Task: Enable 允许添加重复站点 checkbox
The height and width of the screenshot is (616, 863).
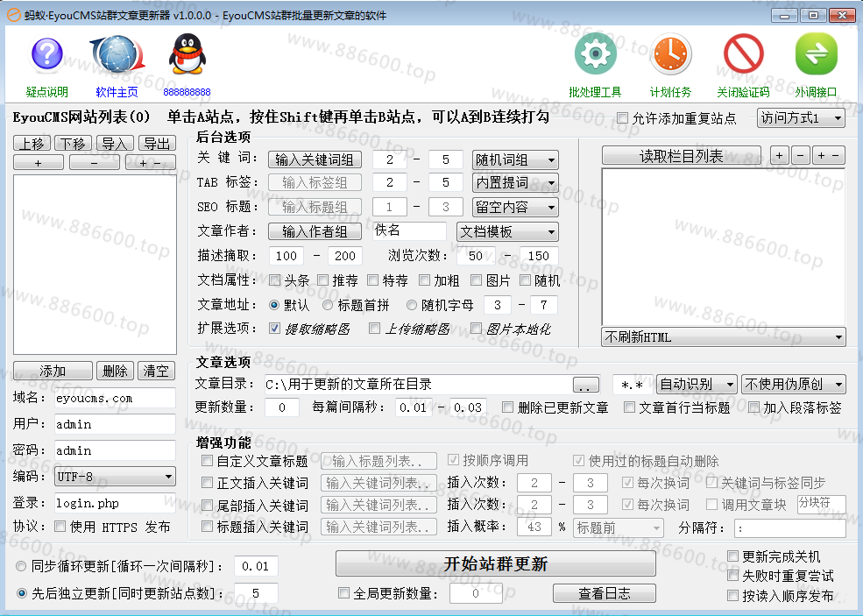Action: tap(622, 117)
